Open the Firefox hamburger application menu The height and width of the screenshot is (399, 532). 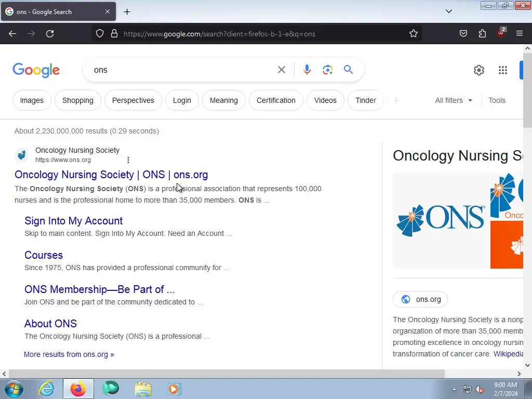520,34
